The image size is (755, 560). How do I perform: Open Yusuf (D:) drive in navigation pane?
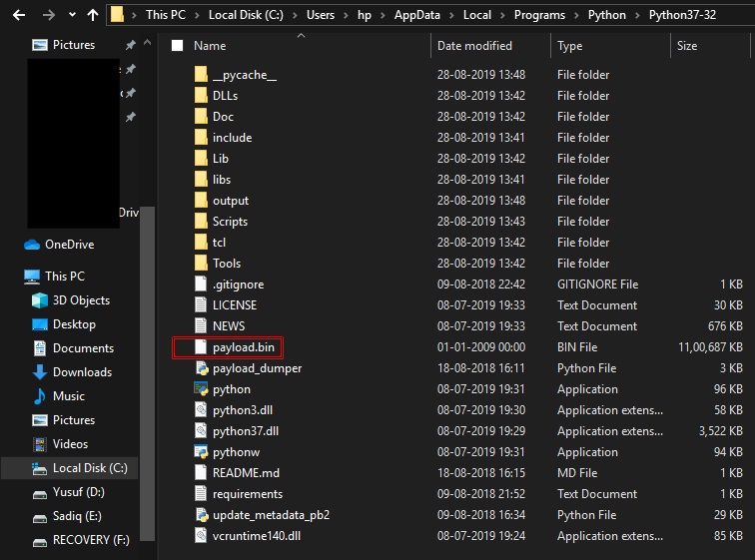click(x=68, y=492)
